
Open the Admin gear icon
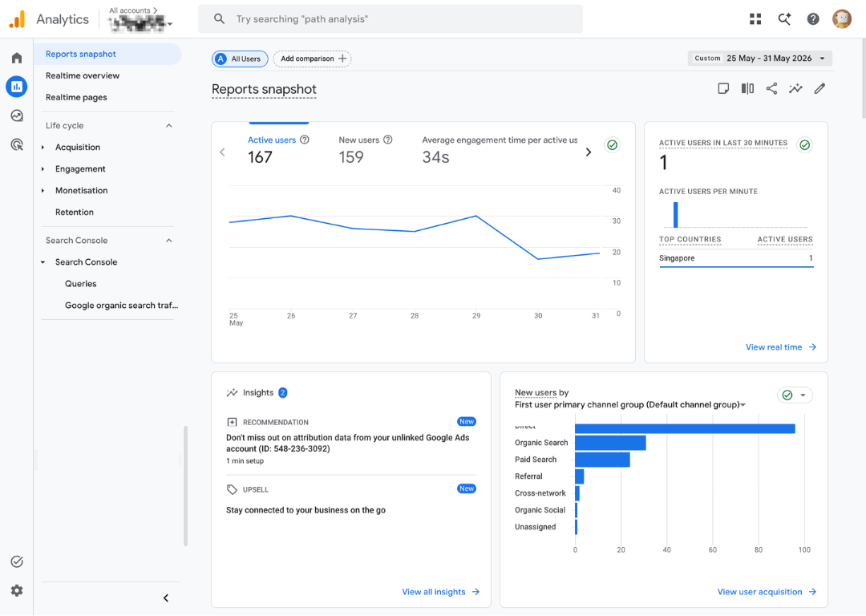click(x=17, y=590)
